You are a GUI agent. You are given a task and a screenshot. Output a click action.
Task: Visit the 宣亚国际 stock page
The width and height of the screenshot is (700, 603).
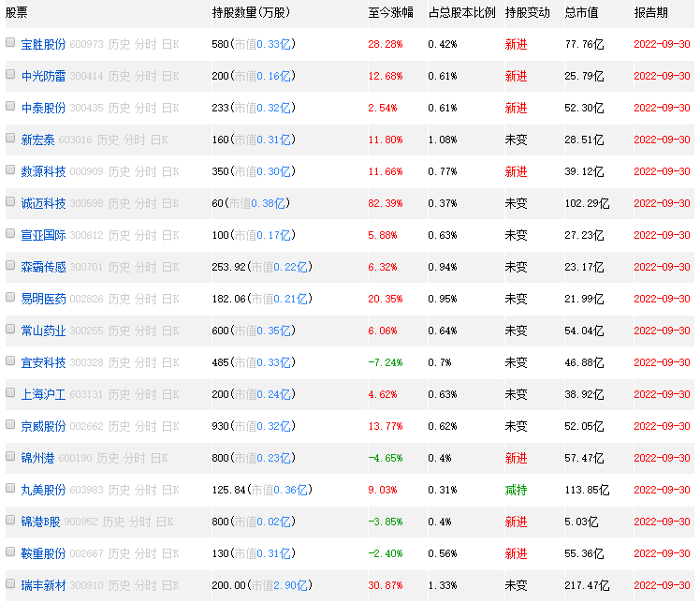[43, 235]
